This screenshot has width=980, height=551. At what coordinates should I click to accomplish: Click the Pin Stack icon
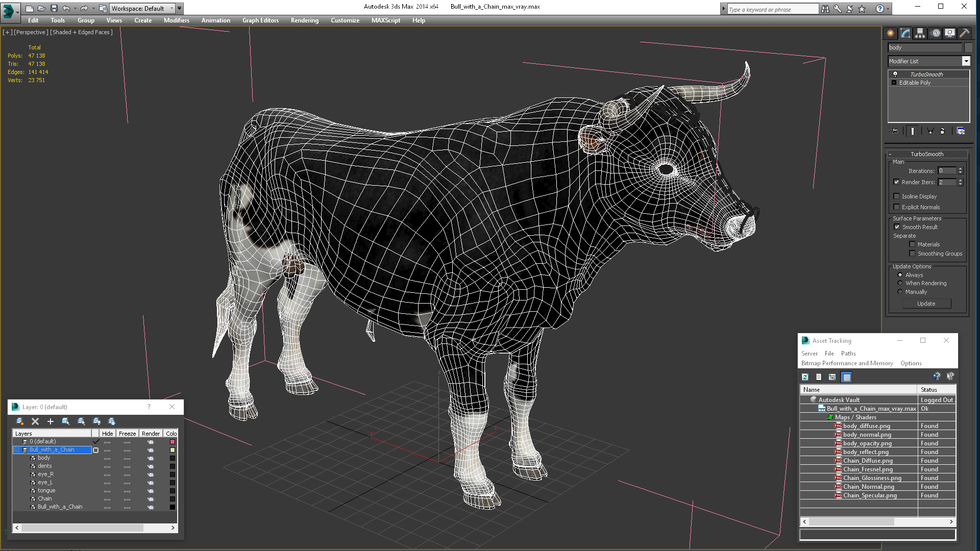(894, 131)
